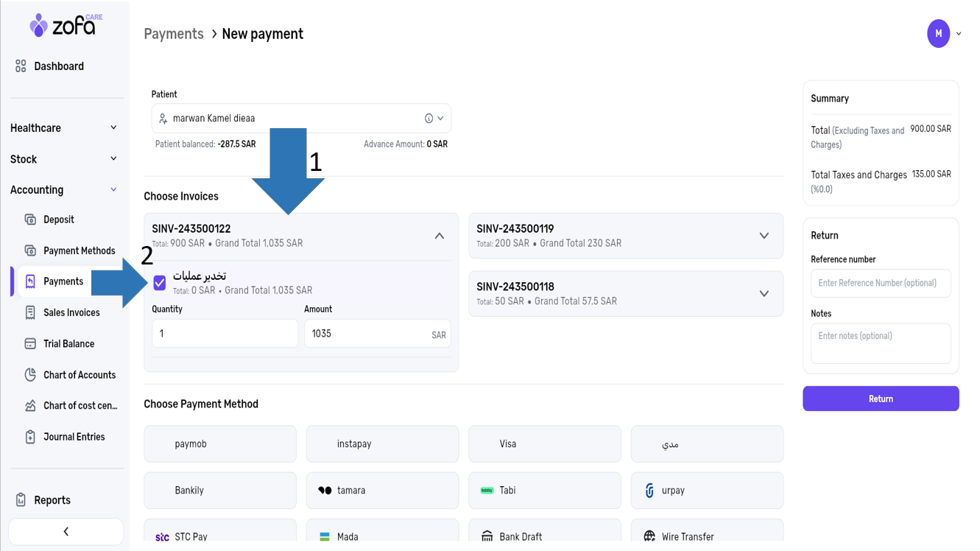980x551 pixels.
Task: Select Visa payment method
Action: [544, 444]
